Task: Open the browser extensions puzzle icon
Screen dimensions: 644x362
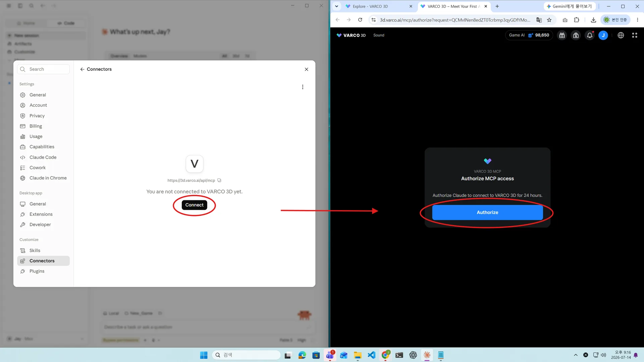Action: (576, 20)
